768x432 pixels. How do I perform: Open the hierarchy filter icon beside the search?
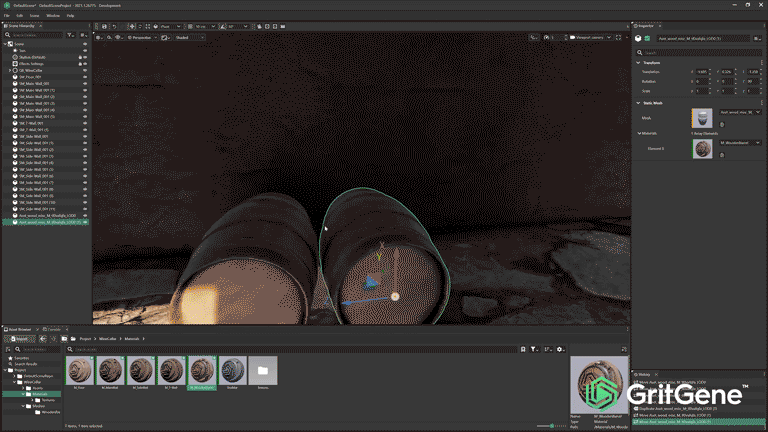(x=71, y=35)
